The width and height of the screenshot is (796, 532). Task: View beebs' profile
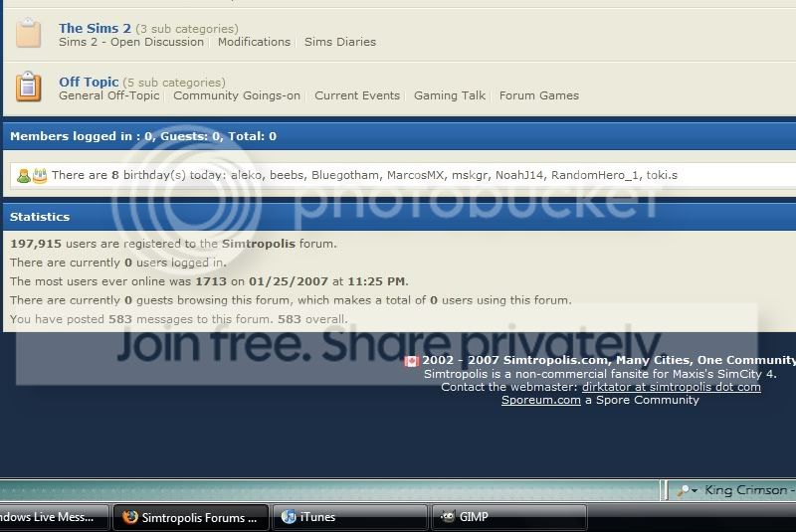287,175
